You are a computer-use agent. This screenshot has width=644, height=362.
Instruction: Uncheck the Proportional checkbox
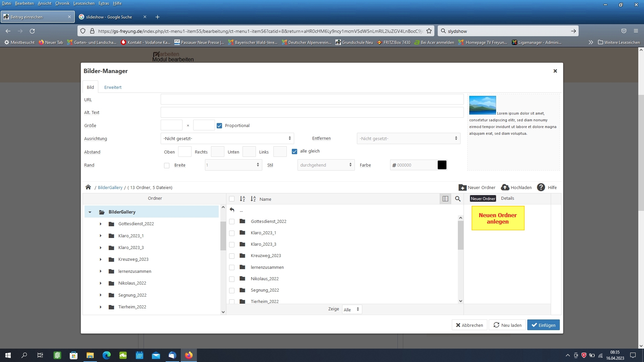click(x=219, y=126)
